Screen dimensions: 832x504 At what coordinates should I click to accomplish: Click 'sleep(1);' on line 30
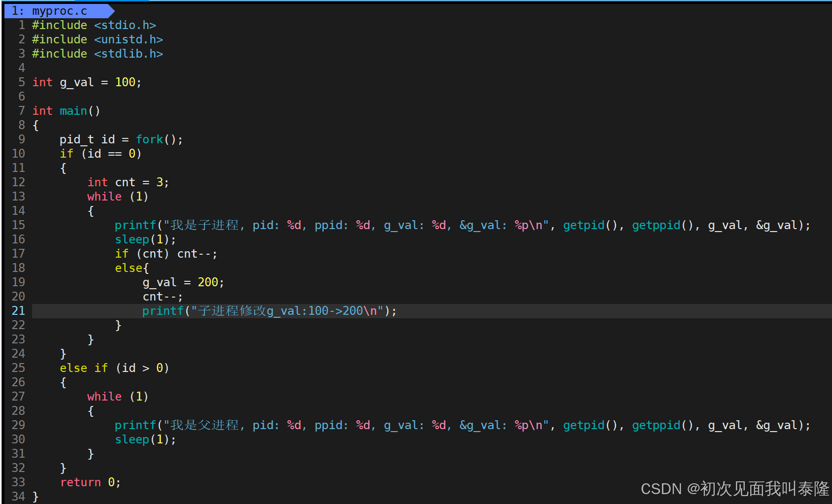145,439
